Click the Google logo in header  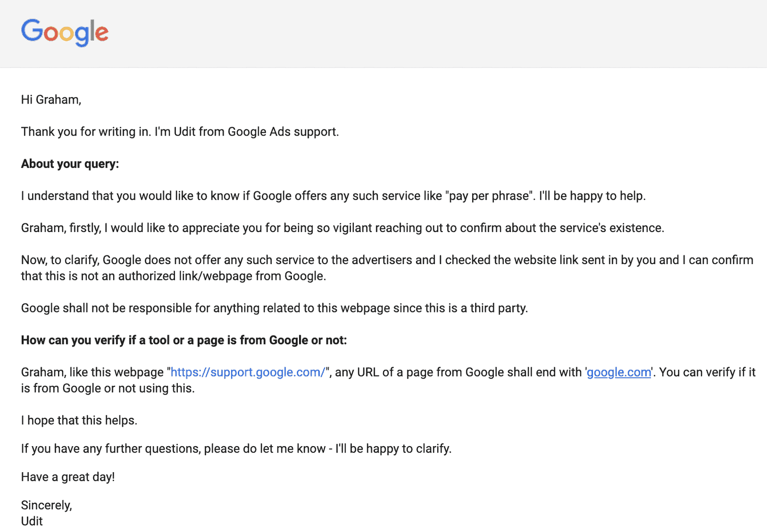pyautogui.click(x=65, y=33)
